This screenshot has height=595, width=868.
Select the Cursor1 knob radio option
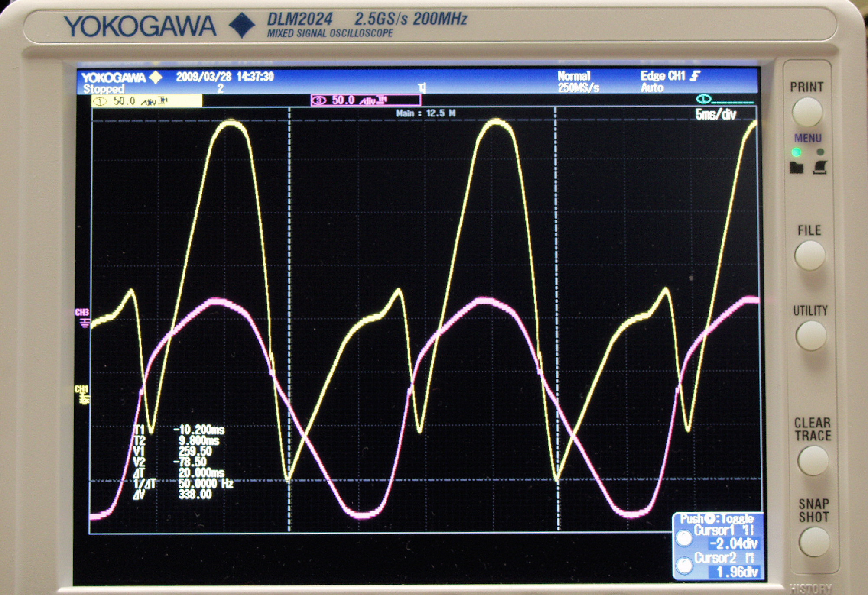pos(684,538)
